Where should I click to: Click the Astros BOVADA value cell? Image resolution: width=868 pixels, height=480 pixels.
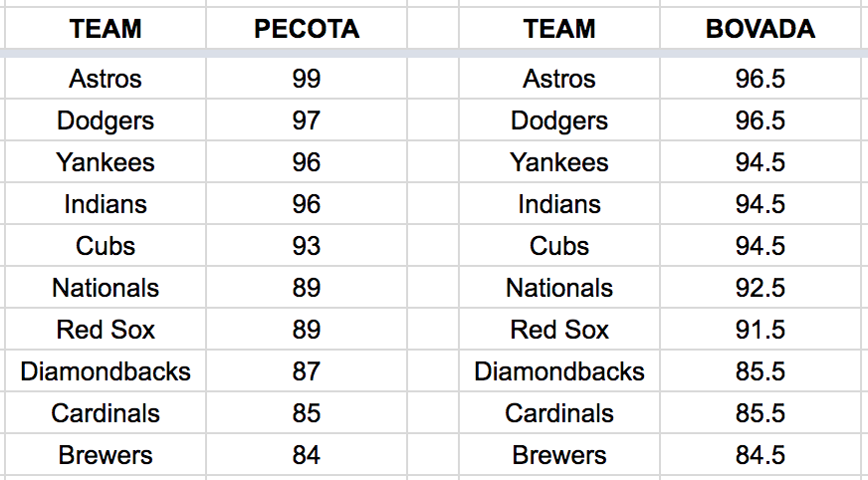(x=760, y=79)
